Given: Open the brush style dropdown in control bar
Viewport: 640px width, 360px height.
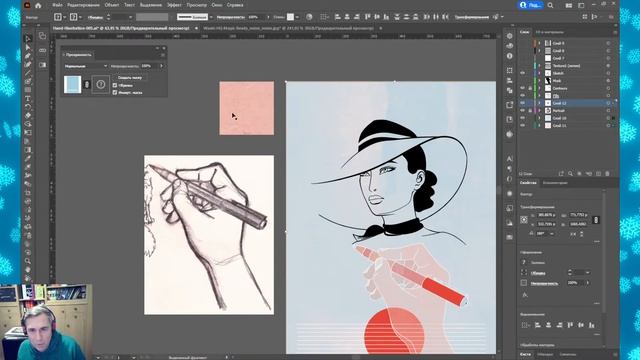Looking at the screenshot, I should point(211,17).
